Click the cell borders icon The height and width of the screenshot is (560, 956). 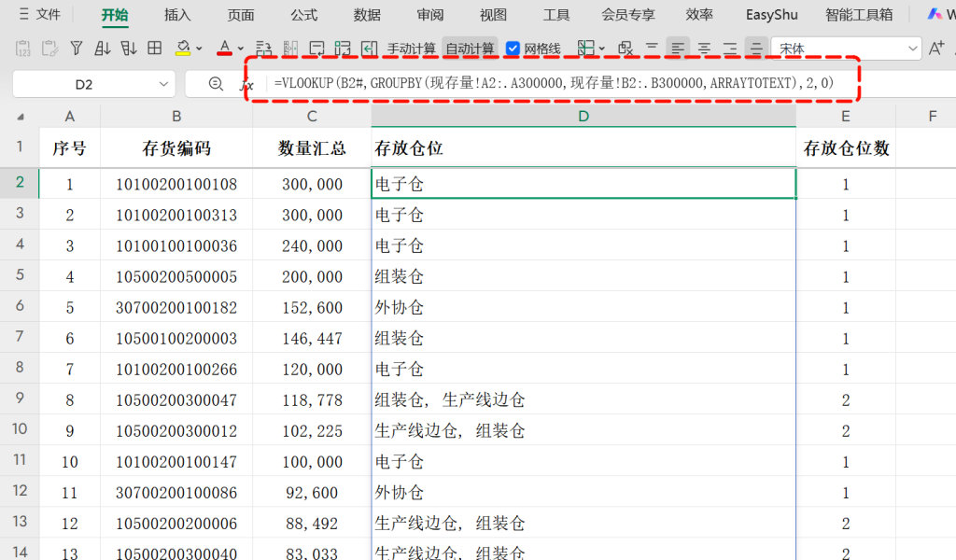586,49
